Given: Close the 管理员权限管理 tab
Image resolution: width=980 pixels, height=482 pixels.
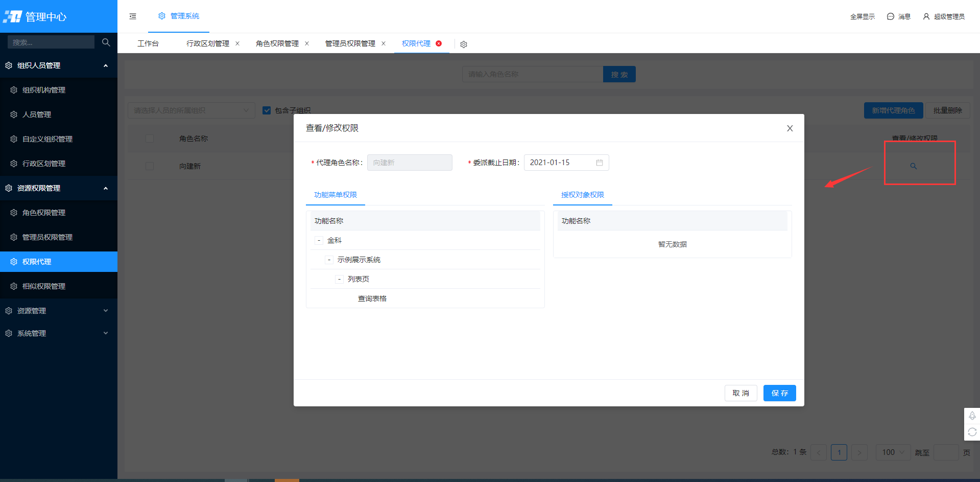Looking at the screenshot, I should [x=384, y=43].
